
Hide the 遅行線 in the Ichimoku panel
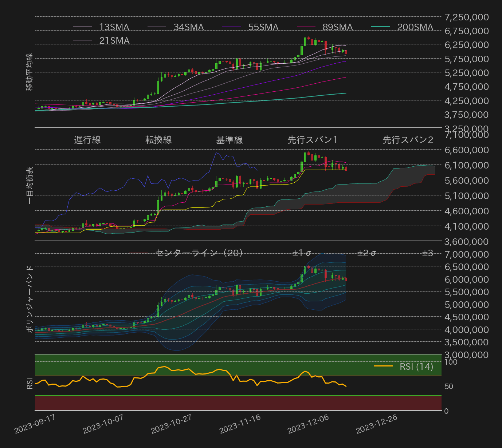pyautogui.click(x=87, y=140)
